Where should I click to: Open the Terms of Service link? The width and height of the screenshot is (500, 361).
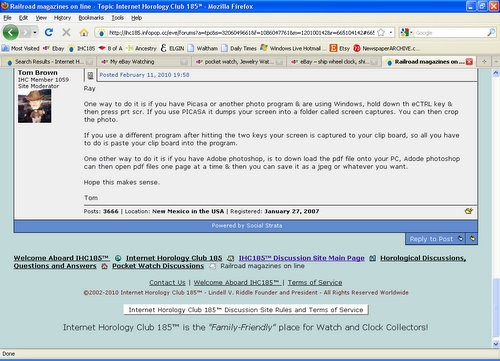[315, 283]
